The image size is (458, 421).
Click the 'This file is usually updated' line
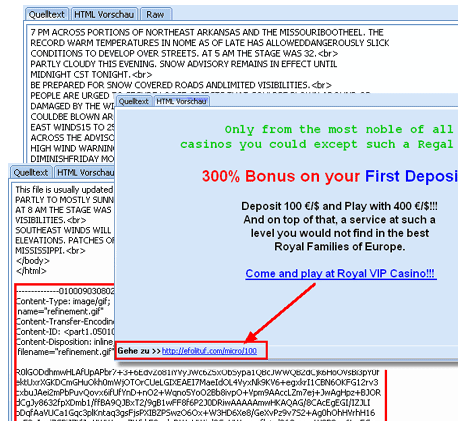coord(64,190)
